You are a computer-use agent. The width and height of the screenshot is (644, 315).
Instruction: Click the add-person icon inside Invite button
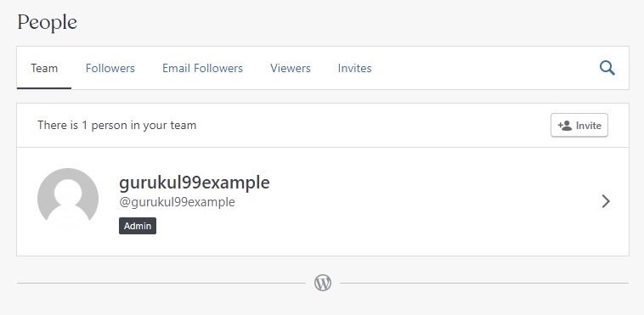(565, 126)
